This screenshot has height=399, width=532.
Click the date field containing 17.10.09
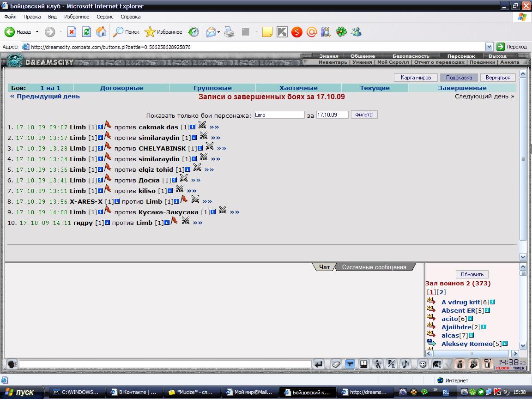[x=332, y=115]
